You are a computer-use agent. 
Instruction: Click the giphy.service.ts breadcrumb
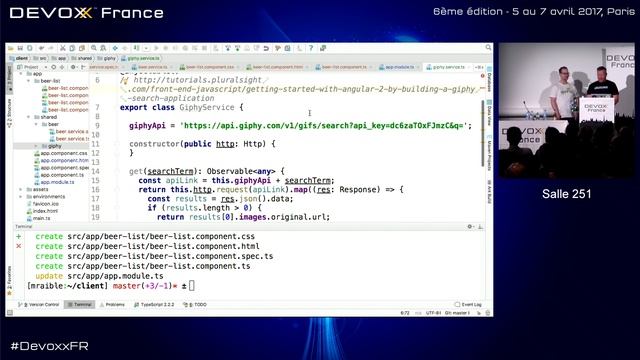click(x=141, y=58)
